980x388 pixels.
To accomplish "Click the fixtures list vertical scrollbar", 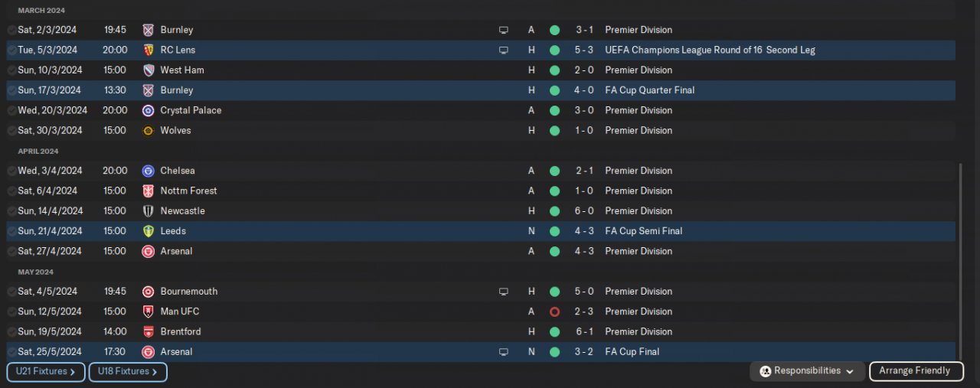I will click(960, 253).
